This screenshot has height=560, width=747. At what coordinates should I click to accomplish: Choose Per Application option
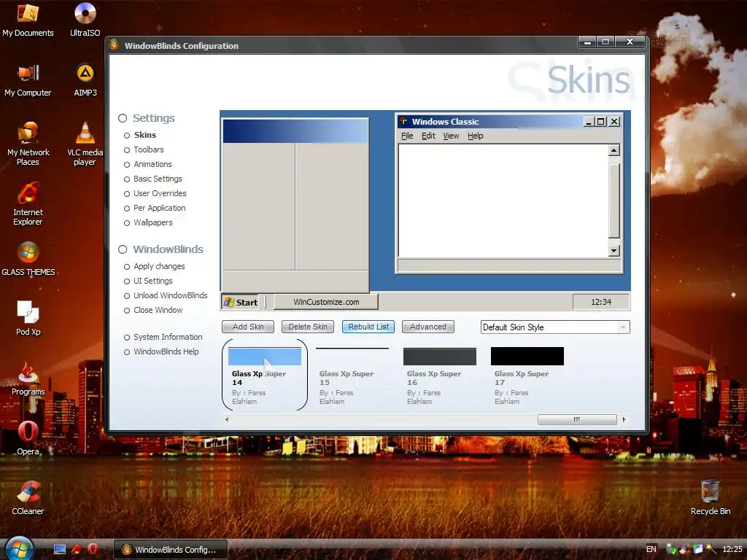(160, 208)
